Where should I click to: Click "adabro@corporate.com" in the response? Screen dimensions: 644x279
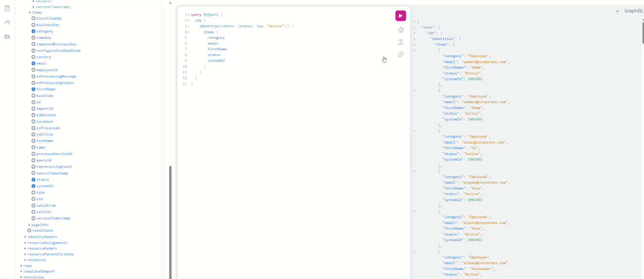[485, 62]
